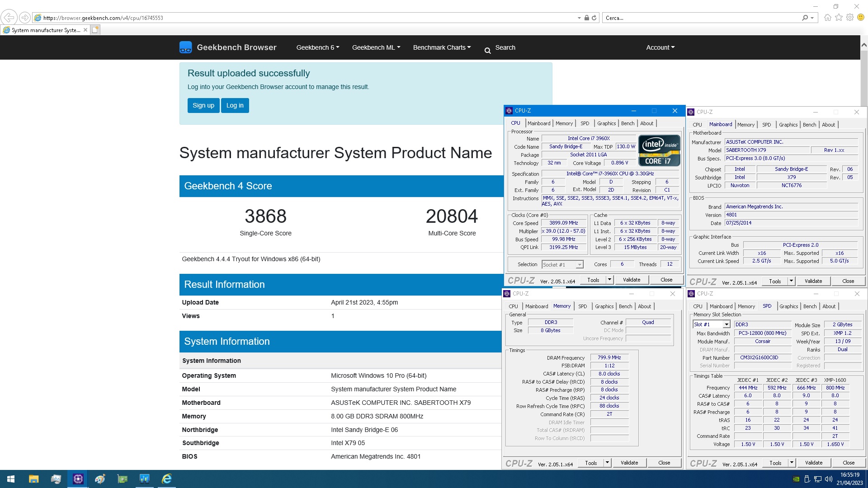Refresh the page using the reload icon
Viewport: 868px width, 488px height.
(594, 18)
